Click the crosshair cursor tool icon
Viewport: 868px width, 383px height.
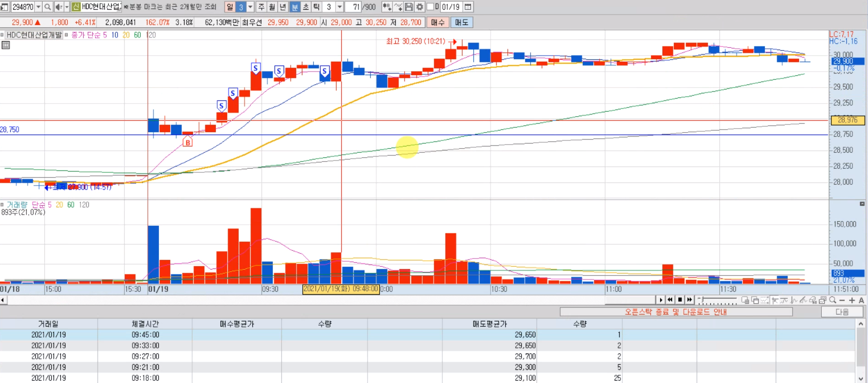[x=775, y=300]
